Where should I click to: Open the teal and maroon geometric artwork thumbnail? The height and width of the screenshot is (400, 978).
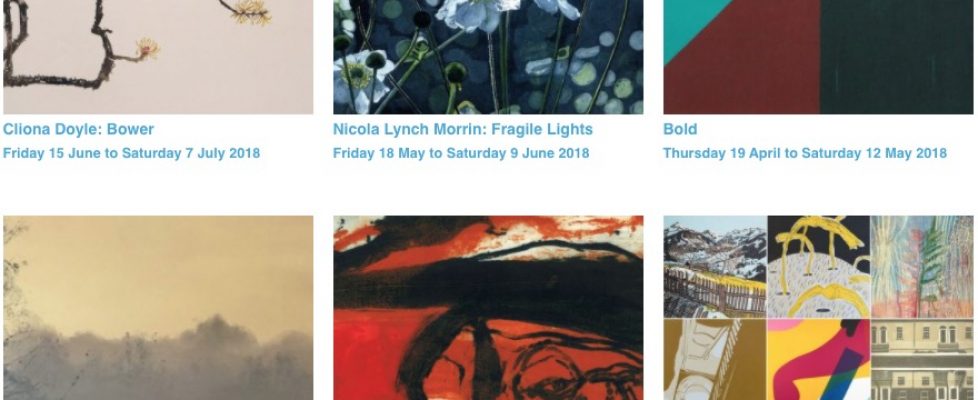(x=818, y=57)
